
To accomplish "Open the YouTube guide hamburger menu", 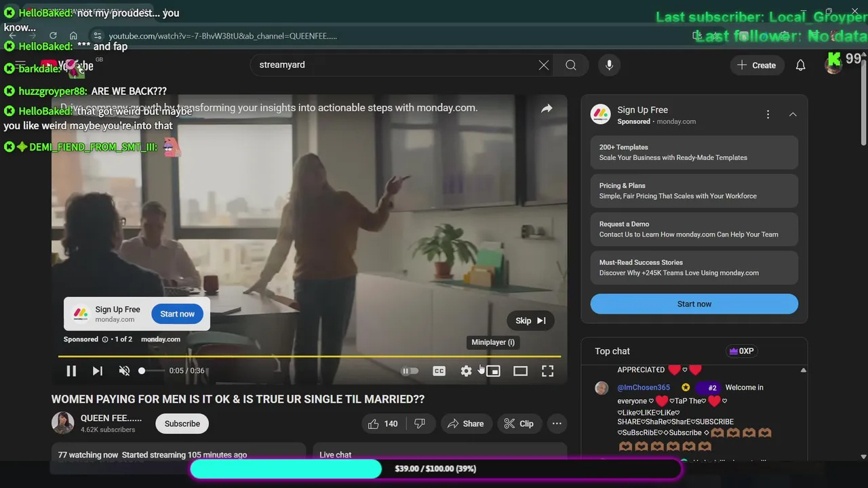I will point(20,65).
